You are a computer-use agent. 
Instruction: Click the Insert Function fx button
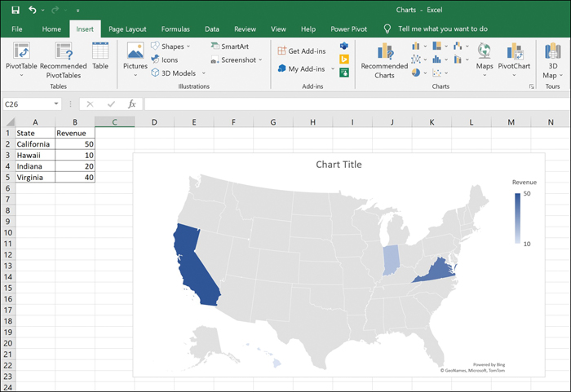[132, 104]
